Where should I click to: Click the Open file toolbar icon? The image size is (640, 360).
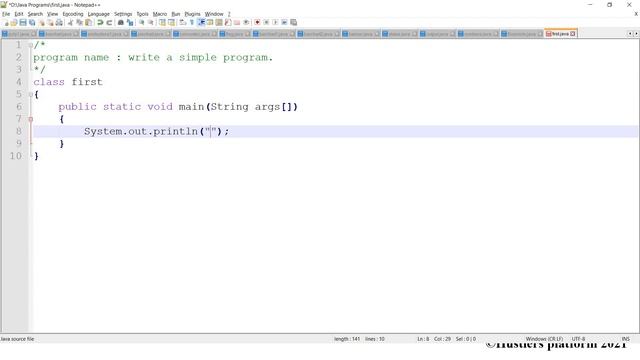tap(14, 23)
